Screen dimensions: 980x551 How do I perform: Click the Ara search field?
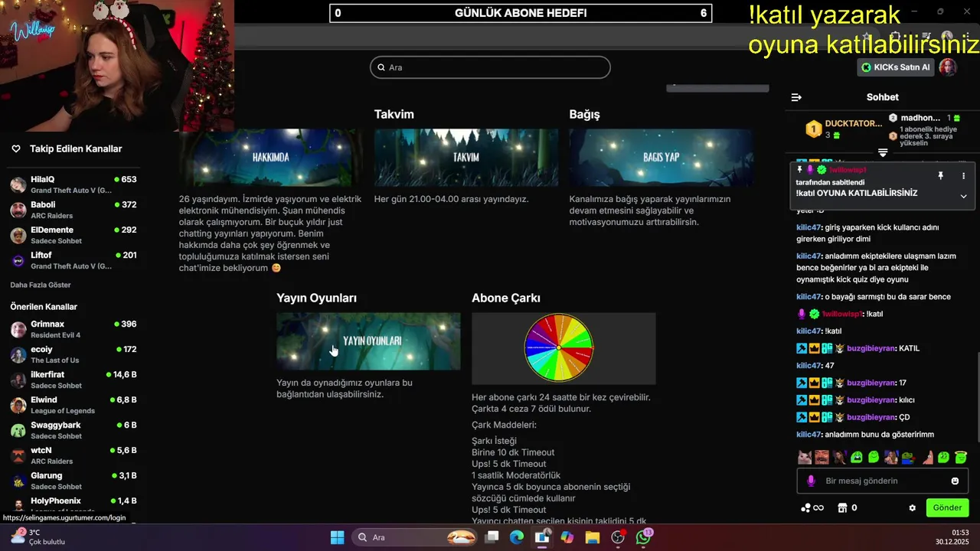(x=490, y=67)
